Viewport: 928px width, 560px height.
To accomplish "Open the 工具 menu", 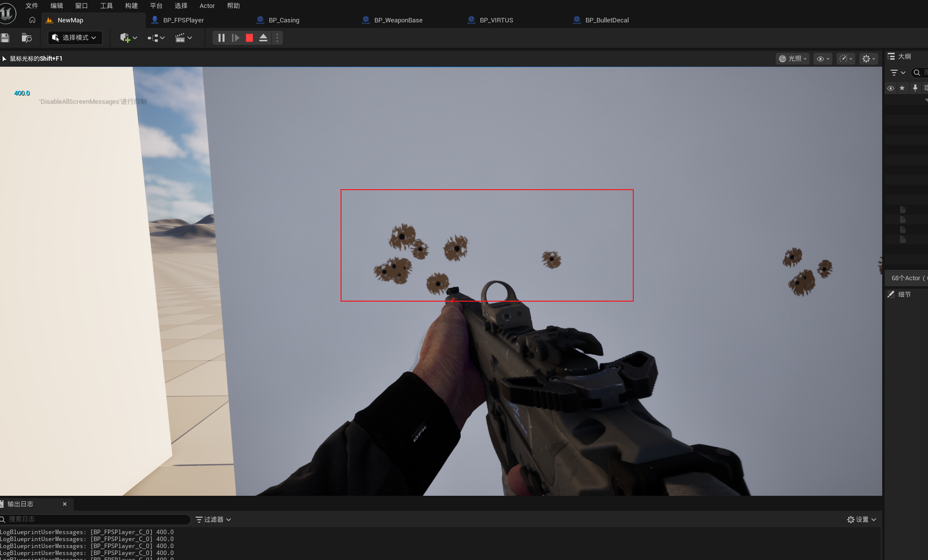I will (107, 6).
